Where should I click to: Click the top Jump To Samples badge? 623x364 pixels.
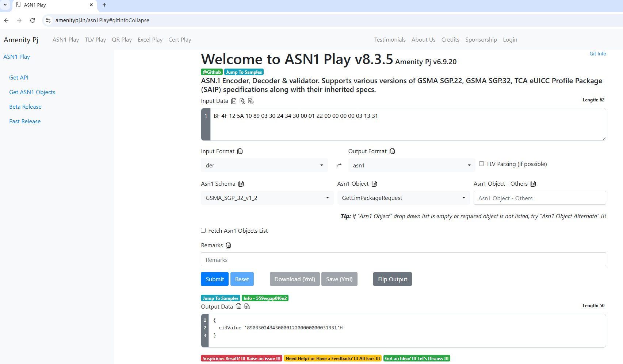[244, 72]
